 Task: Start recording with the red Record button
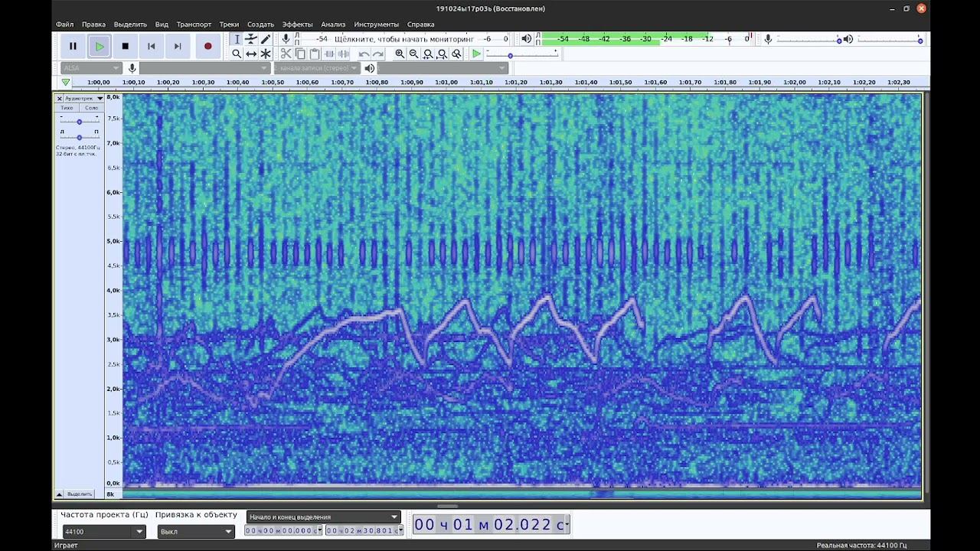click(x=207, y=46)
